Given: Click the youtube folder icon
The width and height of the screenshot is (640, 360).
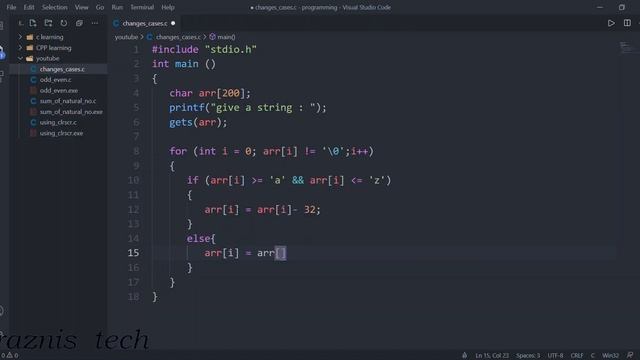Looking at the screenshot, I should click(30, 58).
